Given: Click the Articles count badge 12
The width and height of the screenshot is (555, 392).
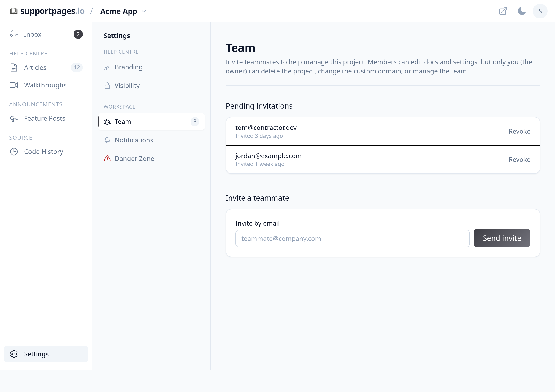Looking at the screenshot, I should point(77,67).
